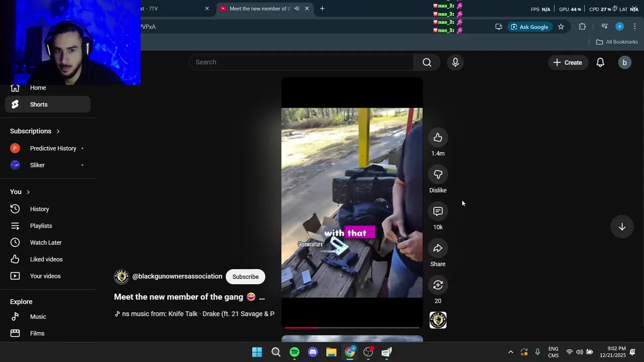
Task: Open the All Bookmarks folder
Action: (x=617, y=42)
